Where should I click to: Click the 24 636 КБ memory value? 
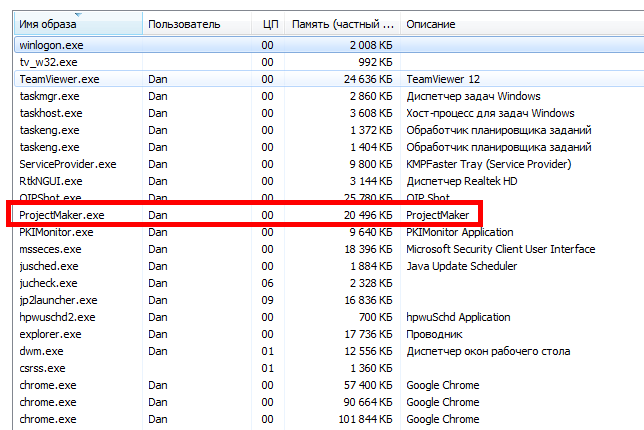368,79
